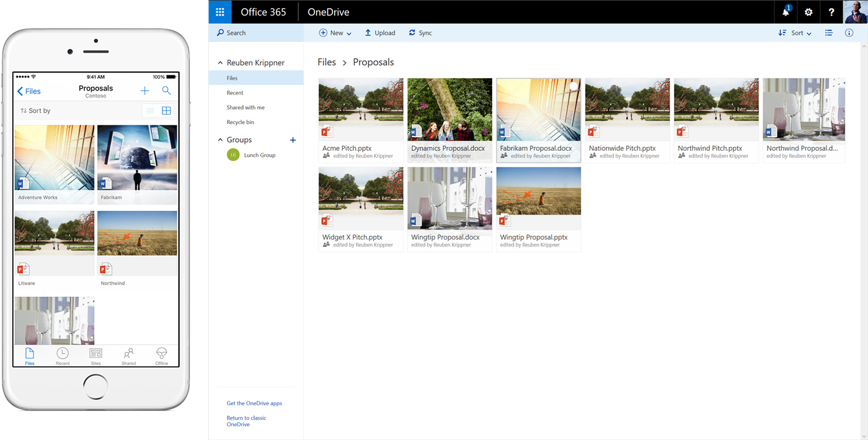Viewport: 868px width, 440px height.
Task: Open the settings gear in header
Action: (808, 12)
